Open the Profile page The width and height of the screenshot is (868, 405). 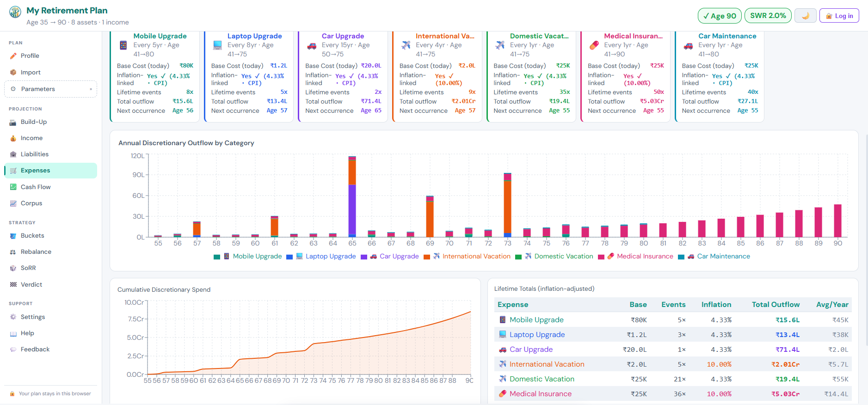coord(51,56)
